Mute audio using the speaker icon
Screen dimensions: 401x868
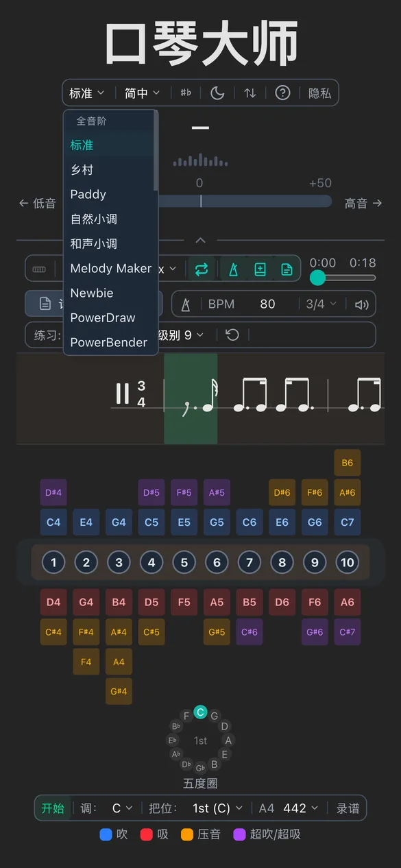[x=361, y=303]
